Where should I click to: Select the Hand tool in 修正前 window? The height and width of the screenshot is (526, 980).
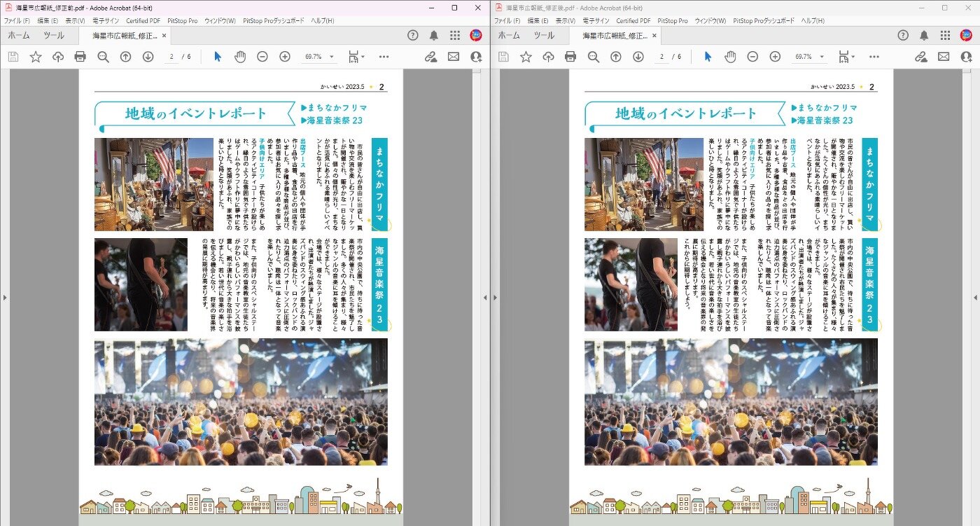(240, 57)
